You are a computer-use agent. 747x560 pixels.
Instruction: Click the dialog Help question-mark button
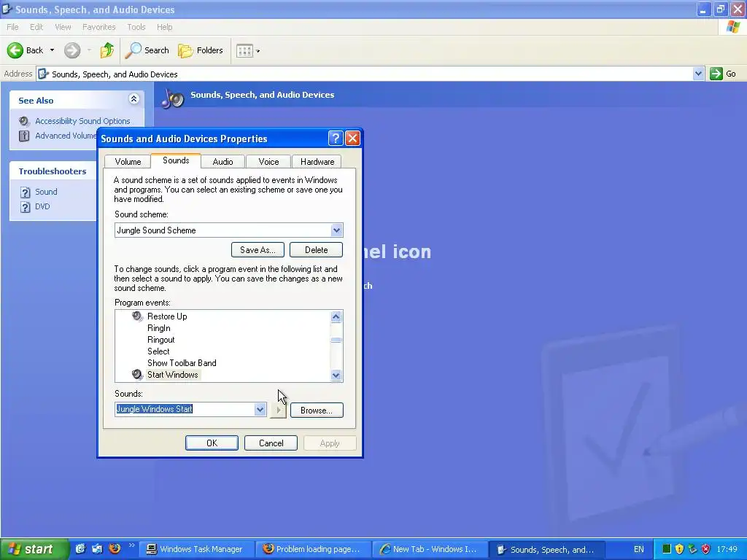coord(336,139)
